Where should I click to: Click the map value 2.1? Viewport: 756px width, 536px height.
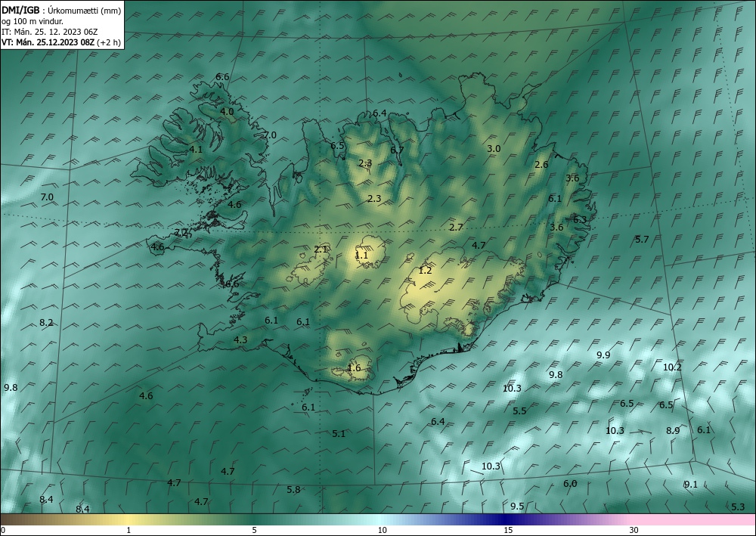[x=321, y=249]
